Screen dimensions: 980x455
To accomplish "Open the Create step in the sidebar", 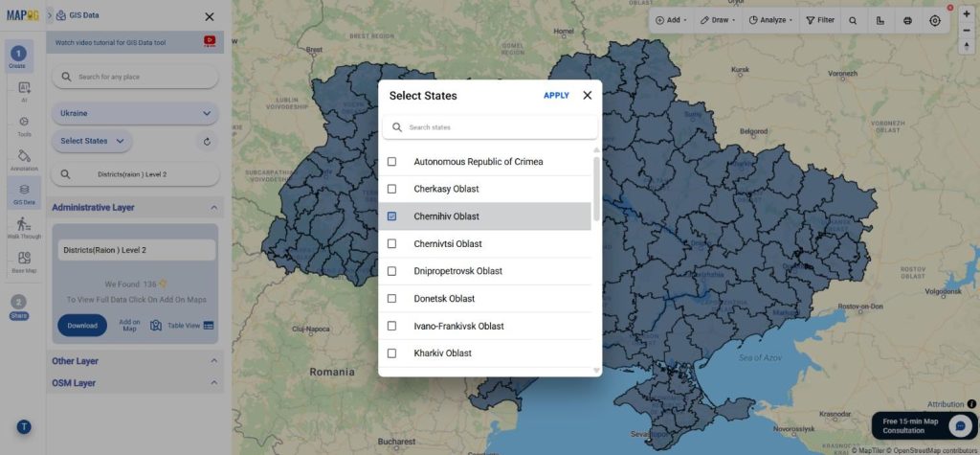I will click(x=18, y=57).
